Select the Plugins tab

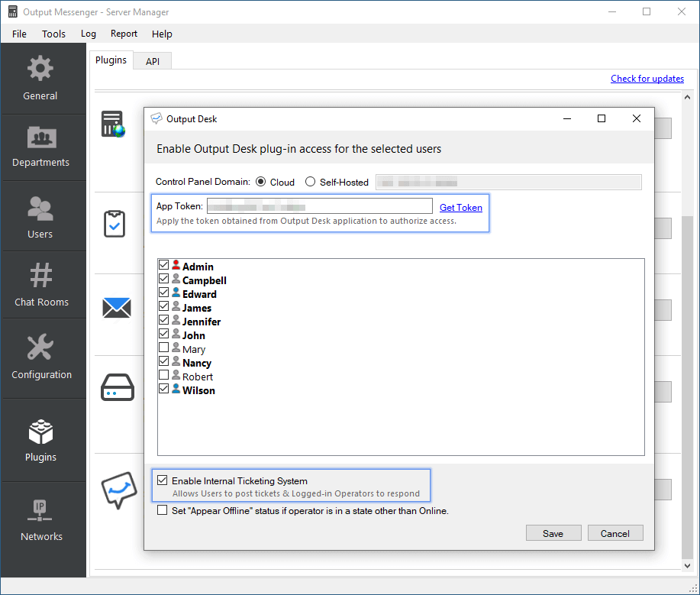(111, 60)
